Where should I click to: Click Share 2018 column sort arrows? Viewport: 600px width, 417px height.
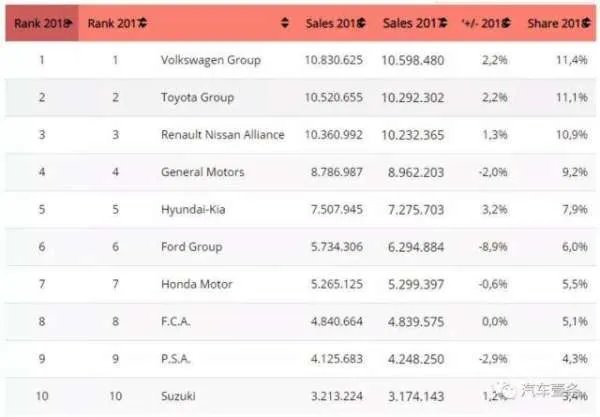click(586, 23)
